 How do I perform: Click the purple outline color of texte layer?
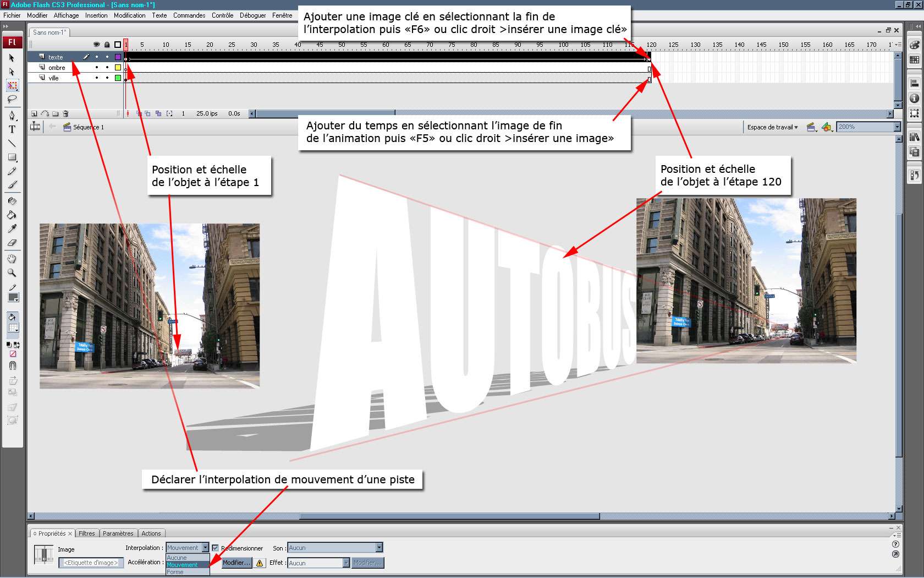point(118,57)
